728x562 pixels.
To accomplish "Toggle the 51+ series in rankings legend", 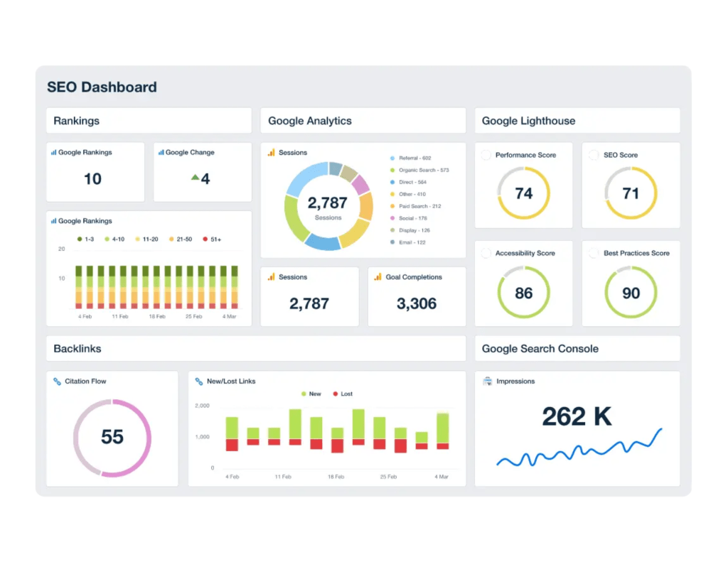I will (212, 239).
